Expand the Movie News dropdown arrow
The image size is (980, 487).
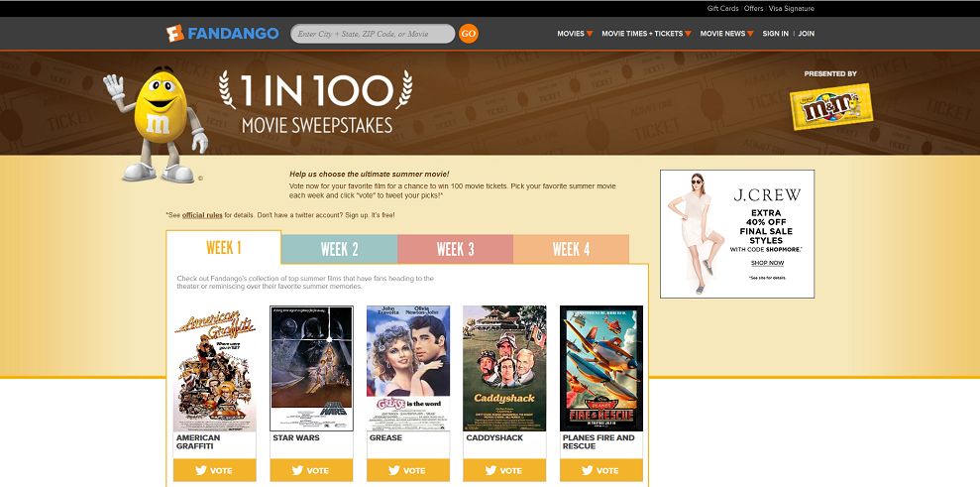(750, 34)
